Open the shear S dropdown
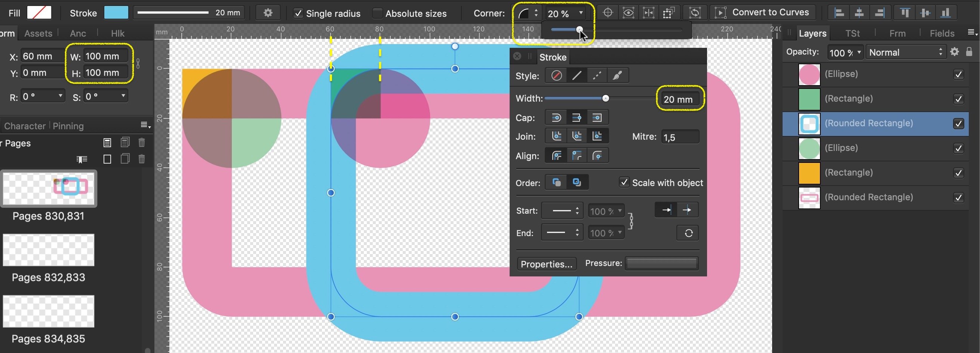980x353 pixels. pyautogui.click(x=123, y=96)
